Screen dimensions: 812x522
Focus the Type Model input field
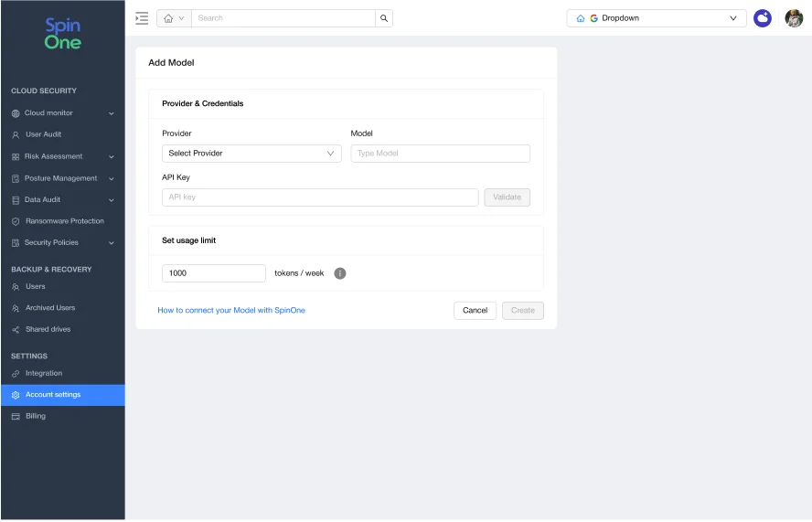point(440,154)
